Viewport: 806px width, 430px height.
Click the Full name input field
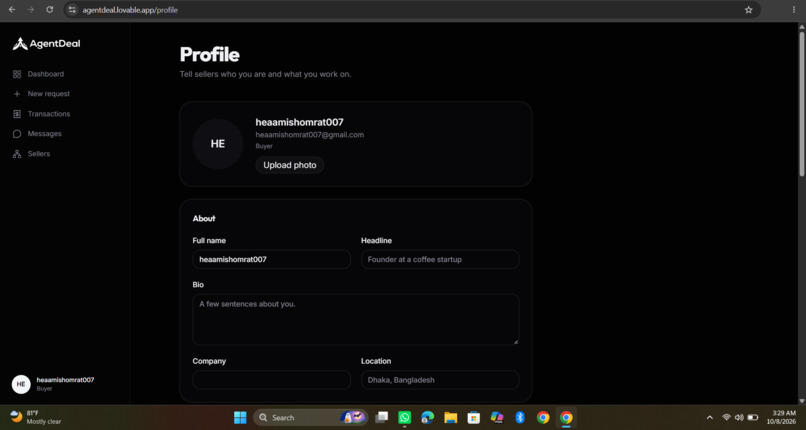[x=271, y=259]
